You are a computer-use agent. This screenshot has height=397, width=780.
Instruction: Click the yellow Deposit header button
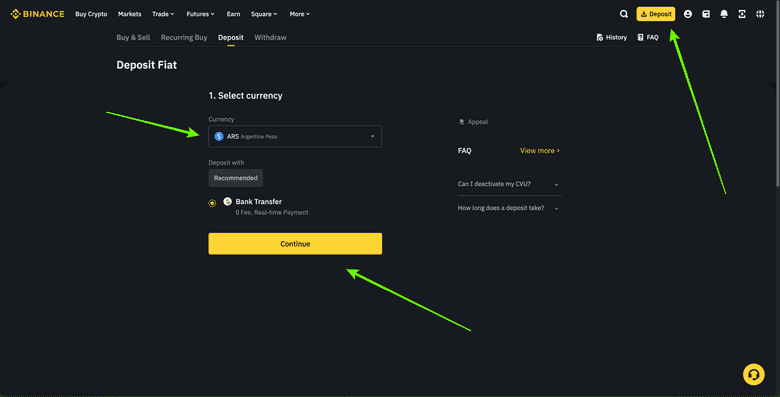click(656, 14)
